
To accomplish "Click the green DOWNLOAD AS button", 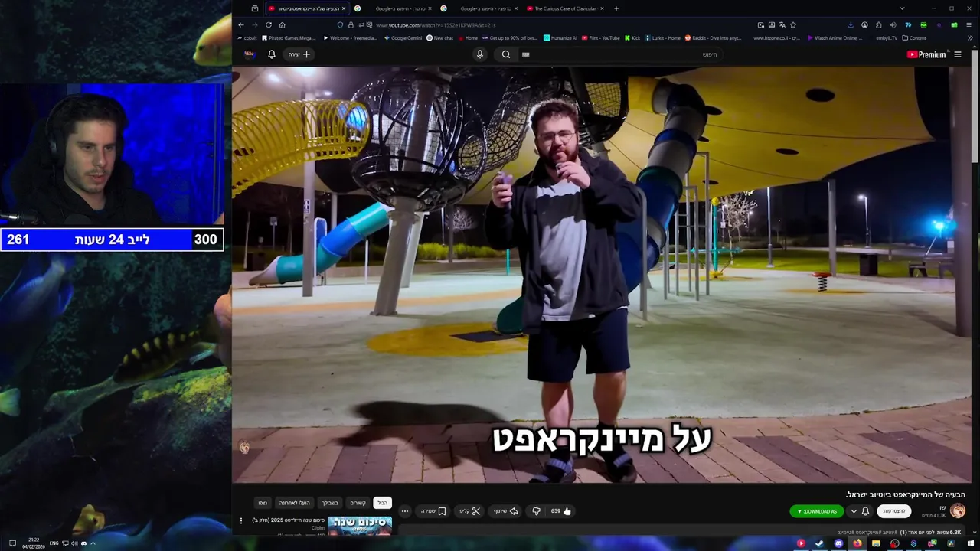I will pyautogui.click(x=816, y=511).
